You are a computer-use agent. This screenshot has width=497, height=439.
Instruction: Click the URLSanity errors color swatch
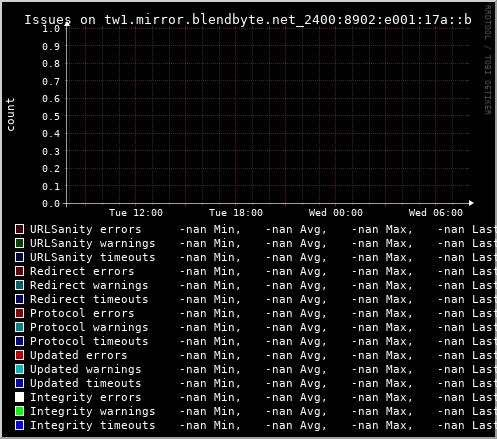tap(20, 229)
